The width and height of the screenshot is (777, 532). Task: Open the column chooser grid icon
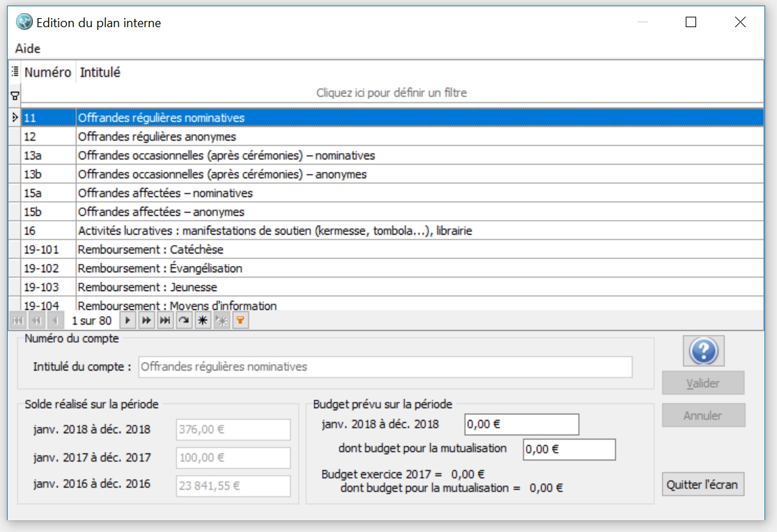tap(15, 72)
